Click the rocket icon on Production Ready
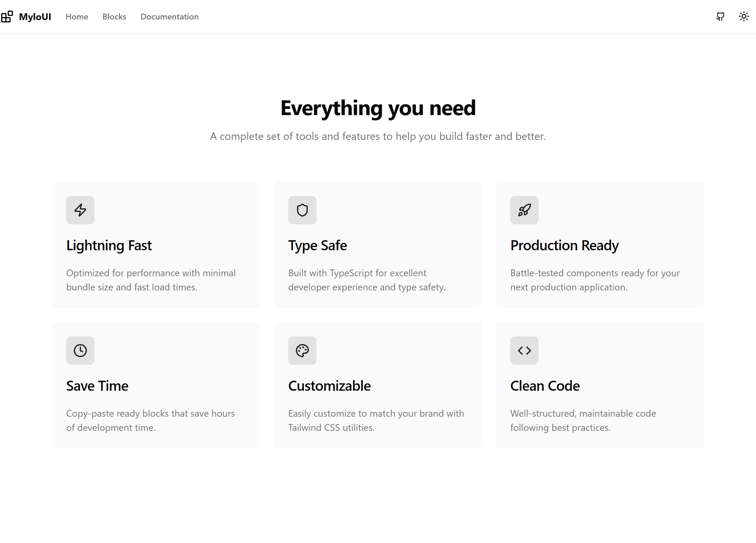 [524, 210]
